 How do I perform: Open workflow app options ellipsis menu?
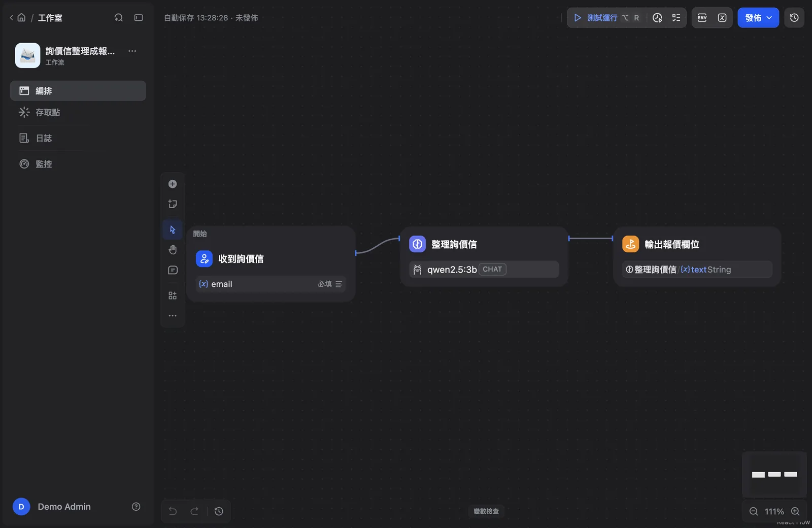132,51
